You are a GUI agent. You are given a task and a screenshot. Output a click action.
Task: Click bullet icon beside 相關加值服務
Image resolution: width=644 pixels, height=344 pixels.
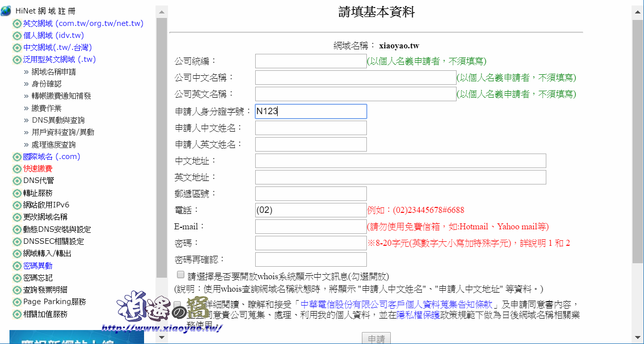(x=17, y=315)
